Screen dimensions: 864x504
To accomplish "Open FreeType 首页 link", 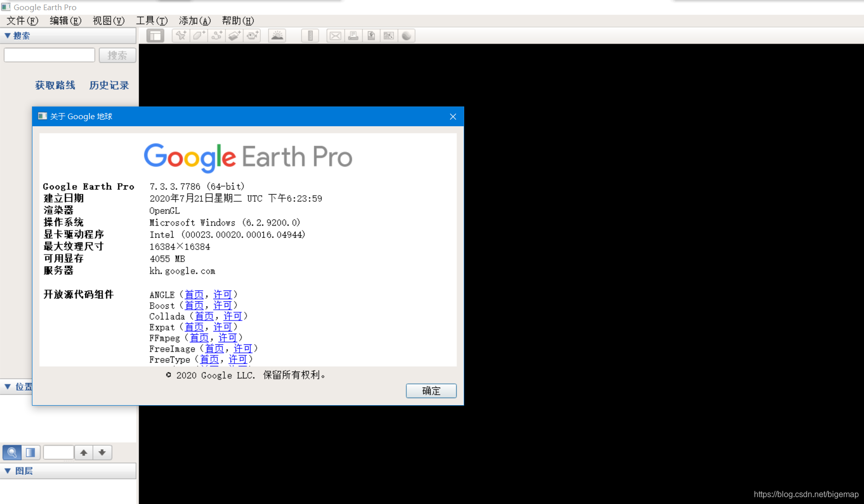I will coord(210,359).
